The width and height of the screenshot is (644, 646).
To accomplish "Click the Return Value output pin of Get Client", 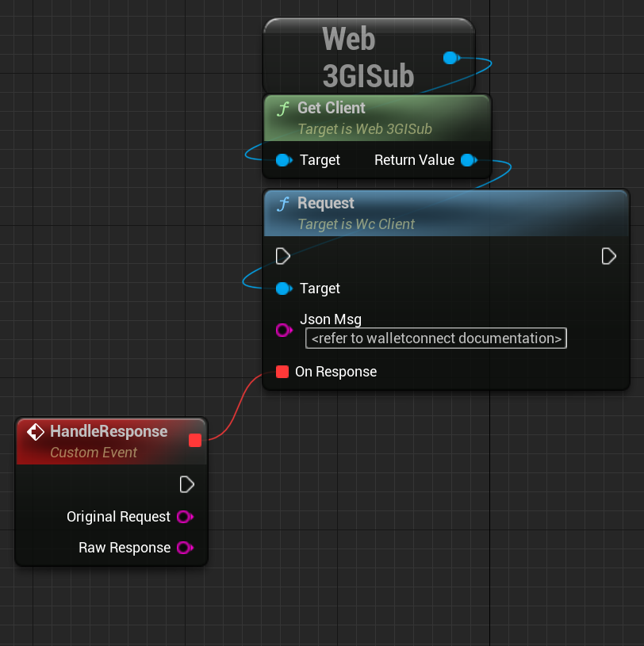I will 469,160.
